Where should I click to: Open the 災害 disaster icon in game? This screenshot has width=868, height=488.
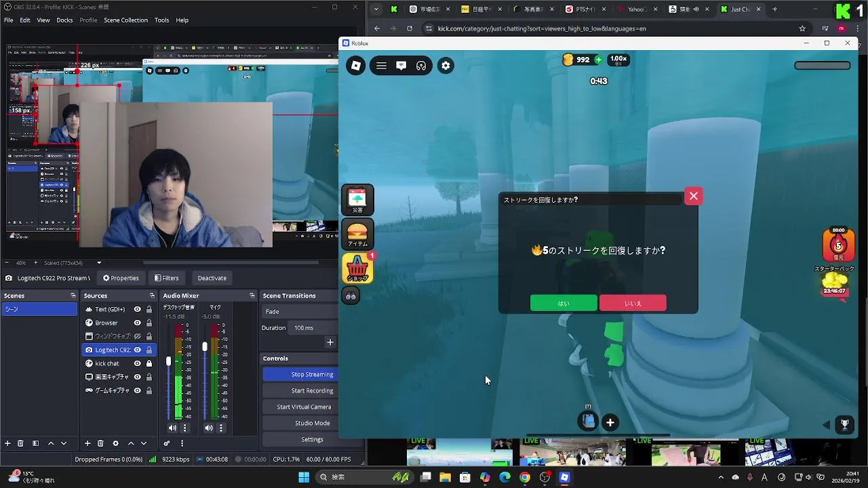click(x=357, y=200)
